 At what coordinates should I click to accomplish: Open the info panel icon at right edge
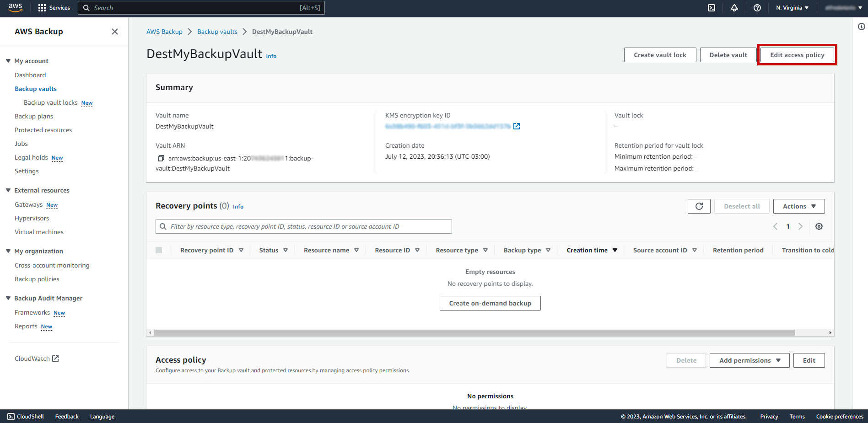861,27
